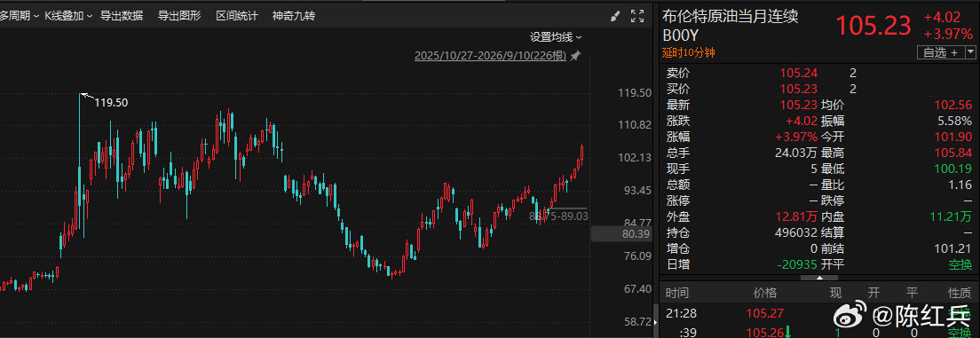Toggle the 神奇九转 indicator
Viewport: 980px width, 338px height.
click(x=294, y=16)
